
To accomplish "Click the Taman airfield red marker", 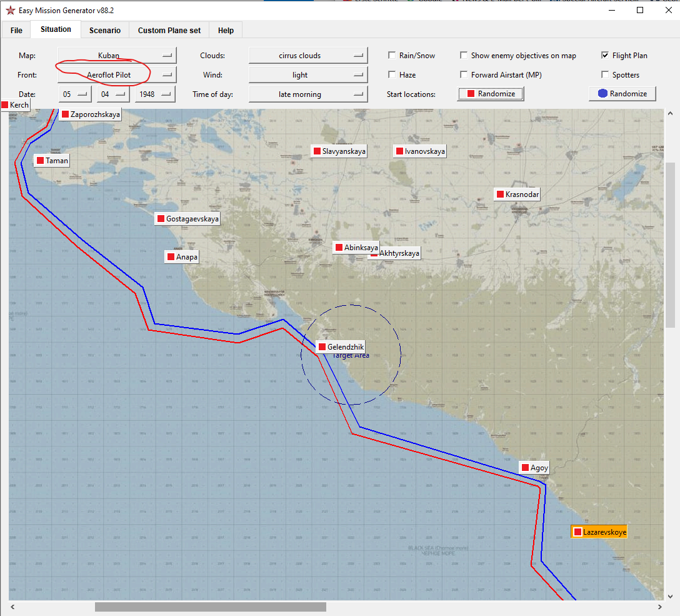I will click(x=40, y=161).
